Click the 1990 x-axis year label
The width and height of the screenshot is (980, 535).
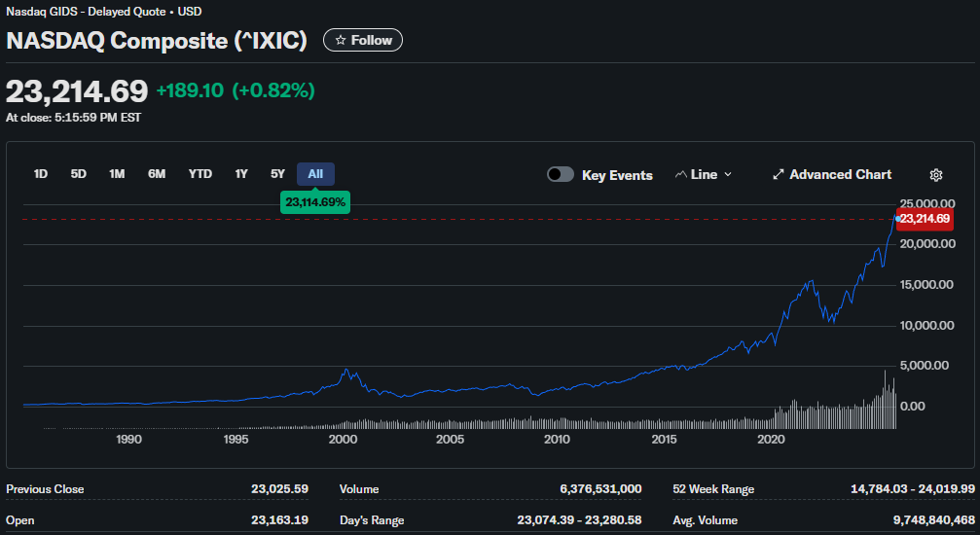click(128, 440)
